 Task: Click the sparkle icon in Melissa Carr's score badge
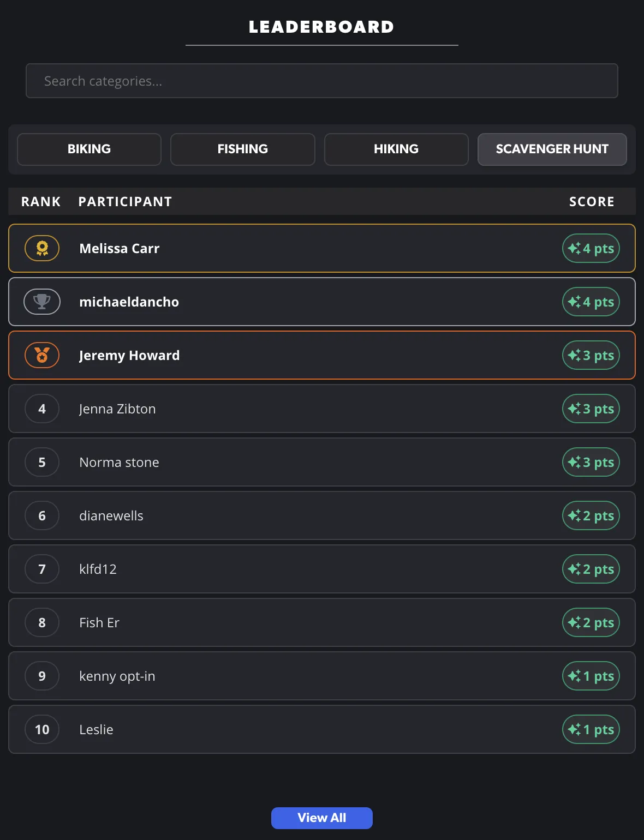point(575,248)
